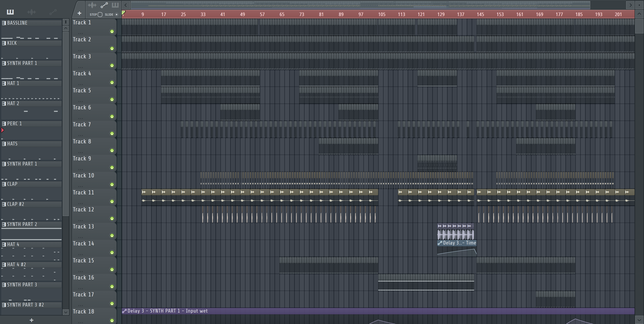Select the Track 9 header
The width and height of the screenshot is (644, 324).
(94, 163)
